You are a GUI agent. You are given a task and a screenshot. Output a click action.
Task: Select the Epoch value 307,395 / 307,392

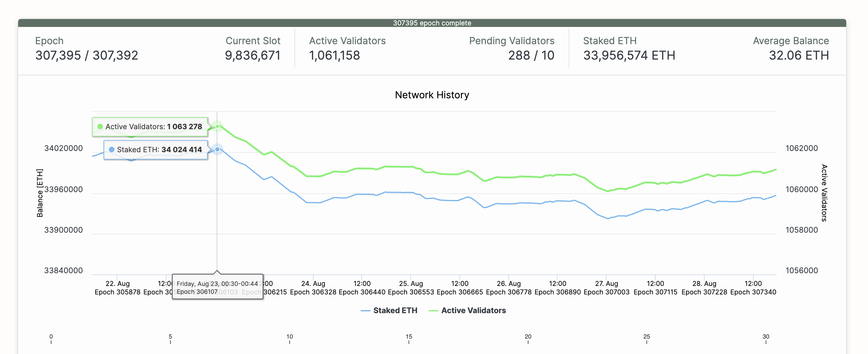[87, 56]
